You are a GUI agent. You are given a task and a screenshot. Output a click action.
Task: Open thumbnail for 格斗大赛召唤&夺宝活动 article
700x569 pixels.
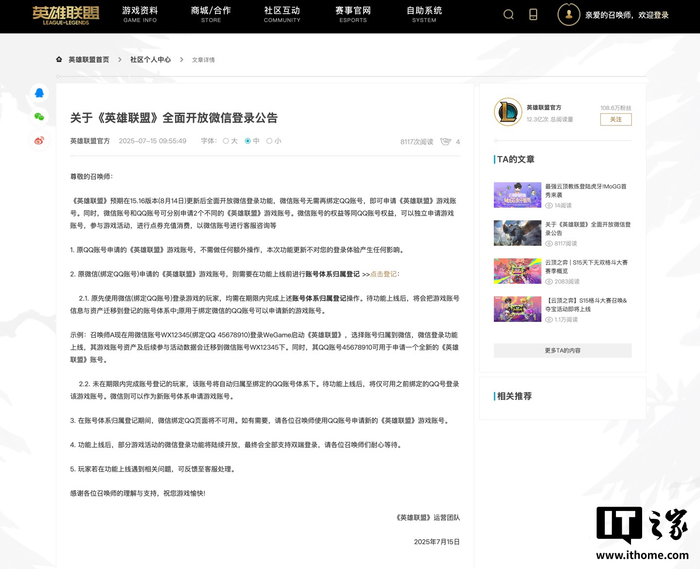click(x=517, y=309)
